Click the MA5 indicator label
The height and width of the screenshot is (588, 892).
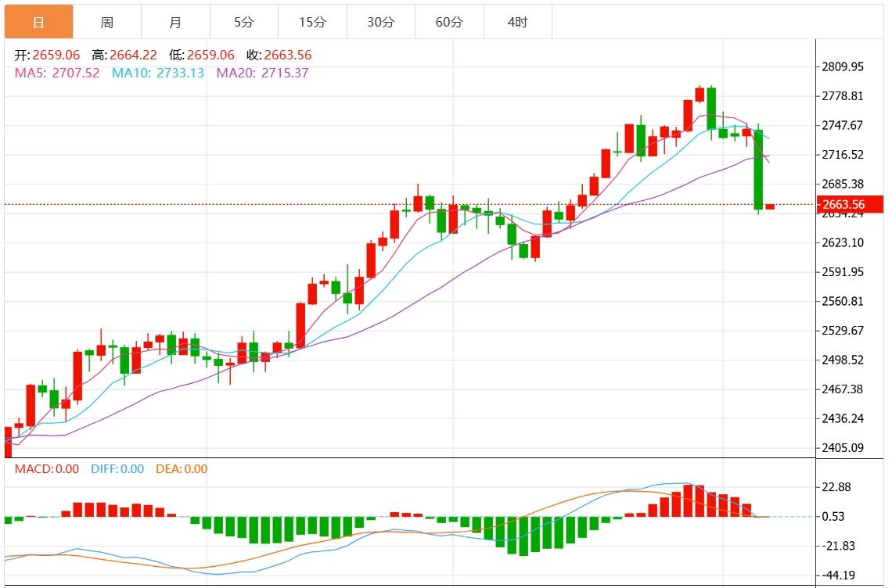[x=57, y=73]
